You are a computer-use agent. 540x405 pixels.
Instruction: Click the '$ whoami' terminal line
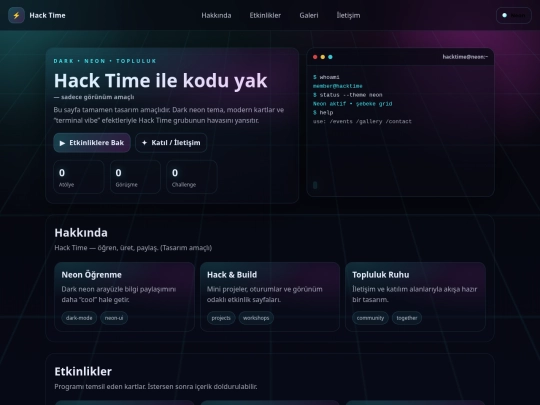326,77
